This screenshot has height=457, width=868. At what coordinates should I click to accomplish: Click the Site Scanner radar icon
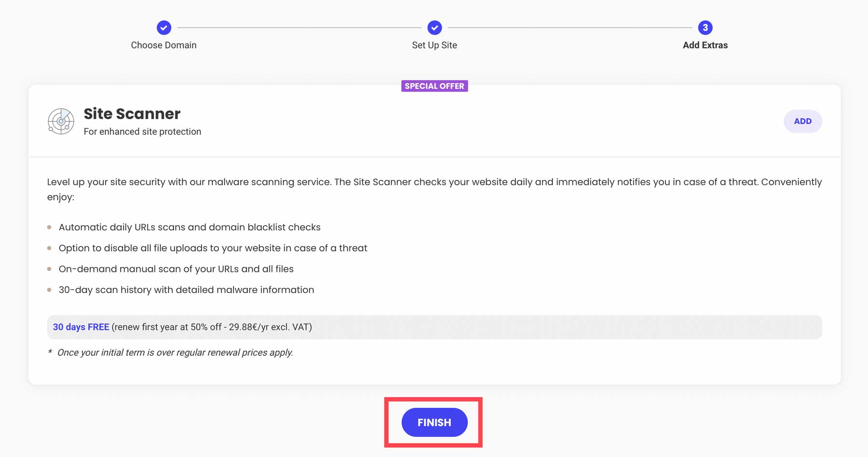[61, 121]
